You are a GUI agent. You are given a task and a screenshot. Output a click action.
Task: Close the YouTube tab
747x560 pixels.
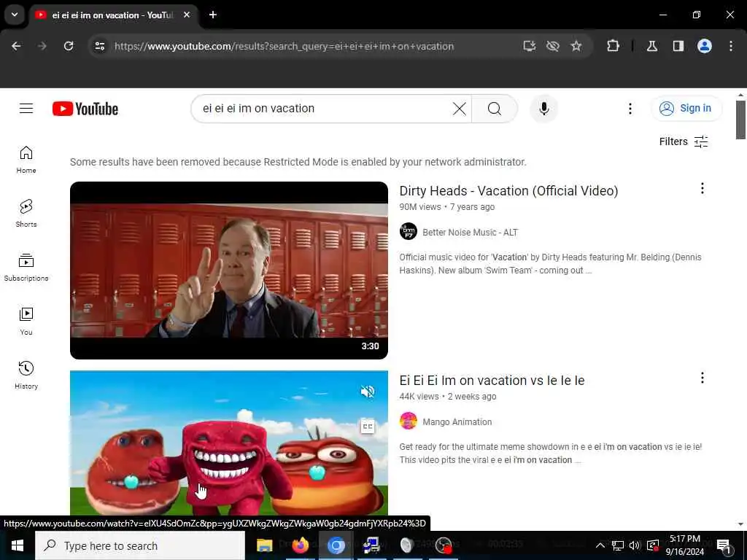pyautogui.click(x=187, y=15)
